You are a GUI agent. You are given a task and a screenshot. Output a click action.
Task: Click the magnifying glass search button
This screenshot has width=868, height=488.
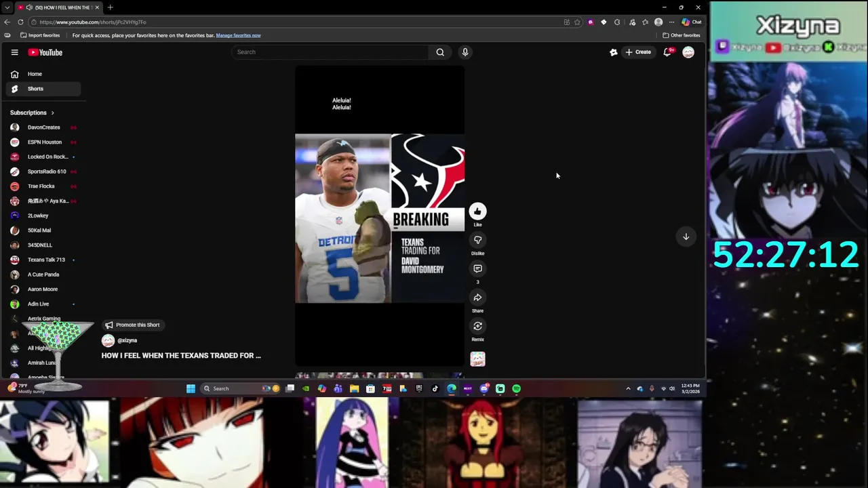point(440,52)
